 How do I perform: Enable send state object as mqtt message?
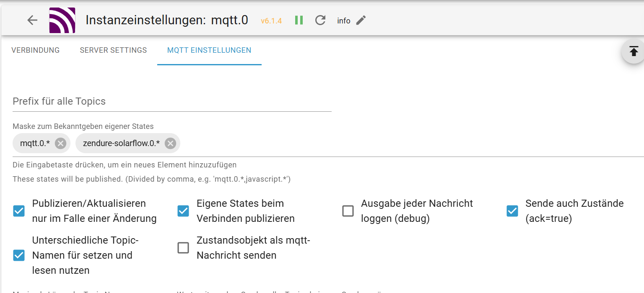tap(183, 248)
